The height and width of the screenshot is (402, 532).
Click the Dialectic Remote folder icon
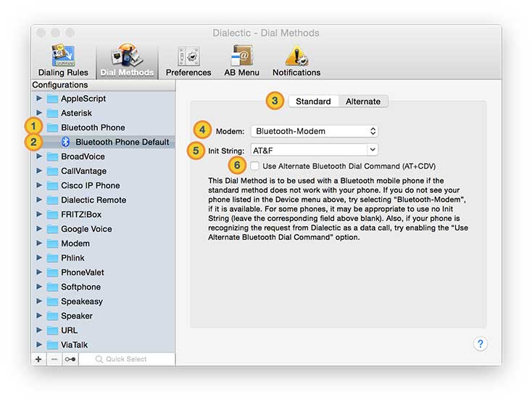[52, 201]
